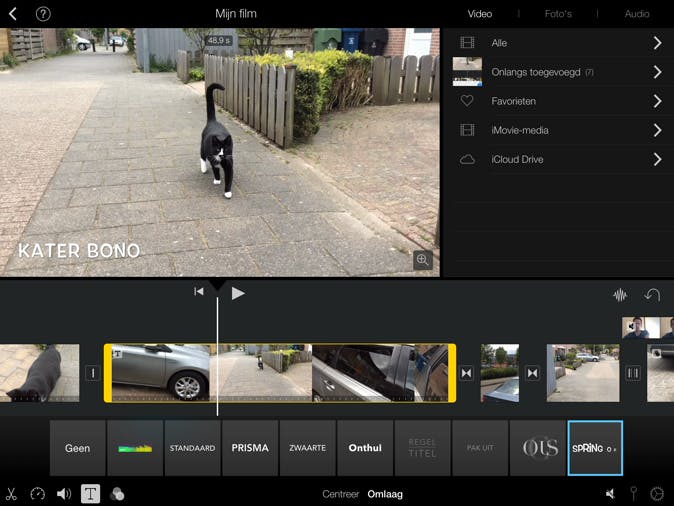
Task: Click the Alle filmstrip icon
Action: point(467,43)
